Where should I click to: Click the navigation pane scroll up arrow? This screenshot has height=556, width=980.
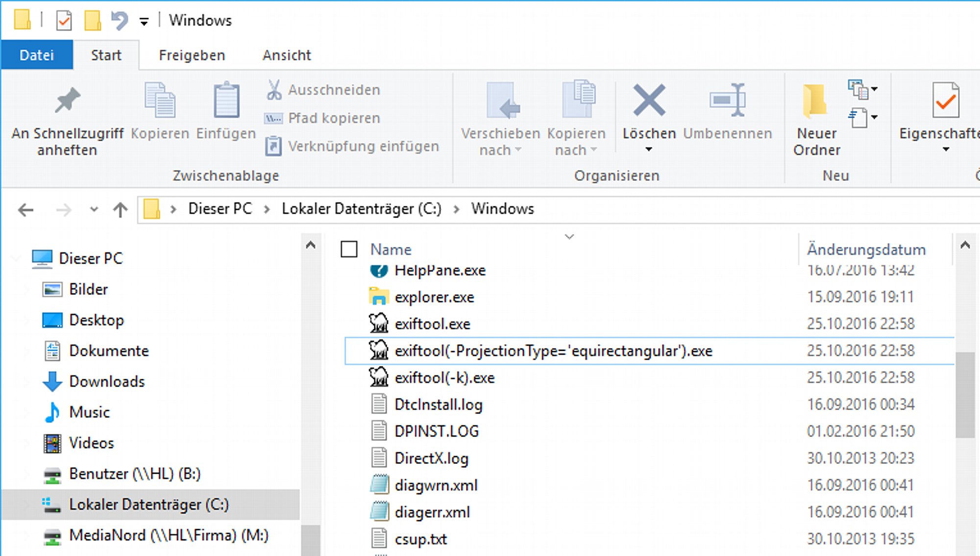(311, 245)
